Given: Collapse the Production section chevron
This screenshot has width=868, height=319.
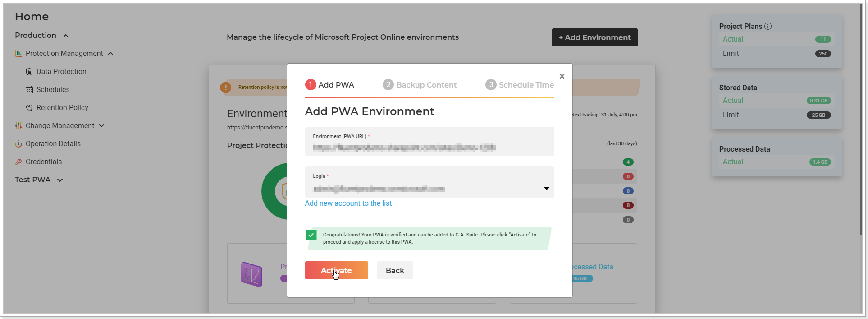Looking at the screenshot, I should [x=66, y=36].
